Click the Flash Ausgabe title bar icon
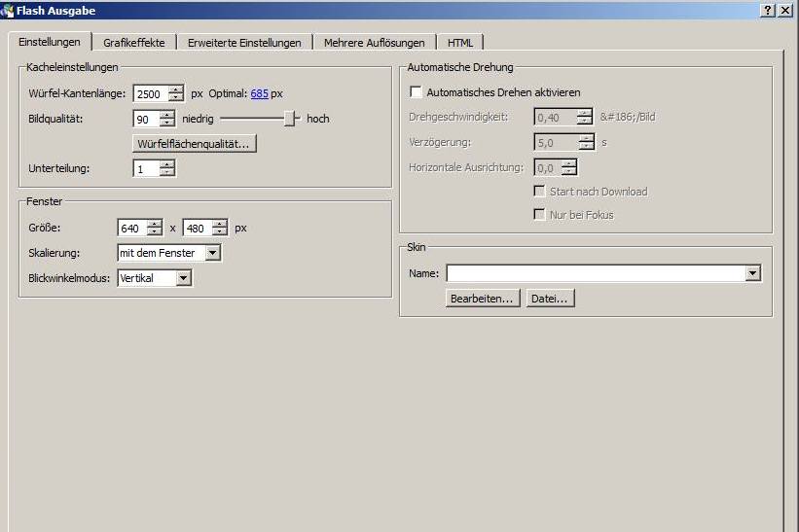 coord(9,10)
